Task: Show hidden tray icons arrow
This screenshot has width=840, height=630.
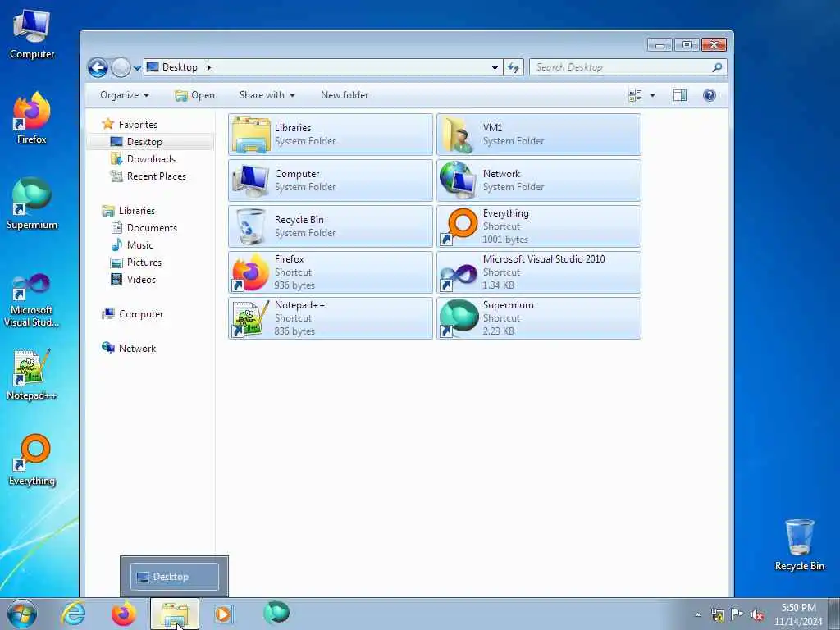Action: pyautogui.click(x=697, y=615)
